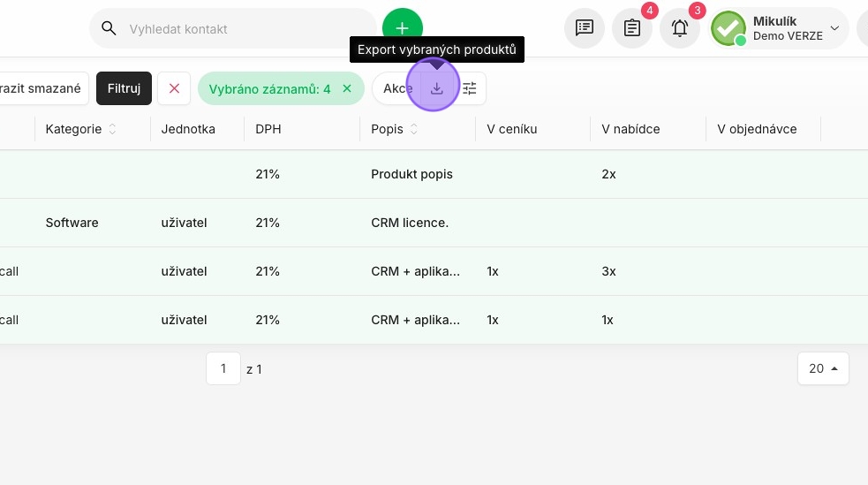Click the Vyhledat kontakt search field

point(233,29)
